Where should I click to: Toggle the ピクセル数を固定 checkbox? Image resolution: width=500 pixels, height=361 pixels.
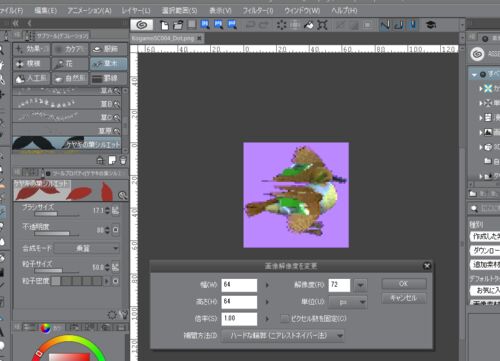[284, 319]
